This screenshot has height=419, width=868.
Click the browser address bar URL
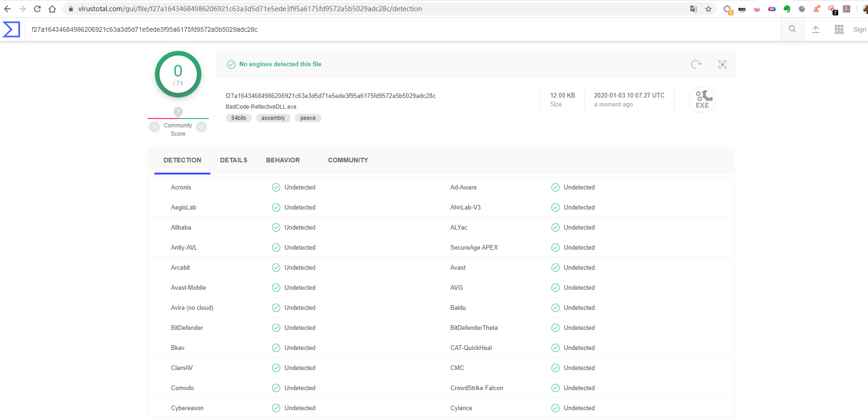pyautogui.click(x=250, y=9)
